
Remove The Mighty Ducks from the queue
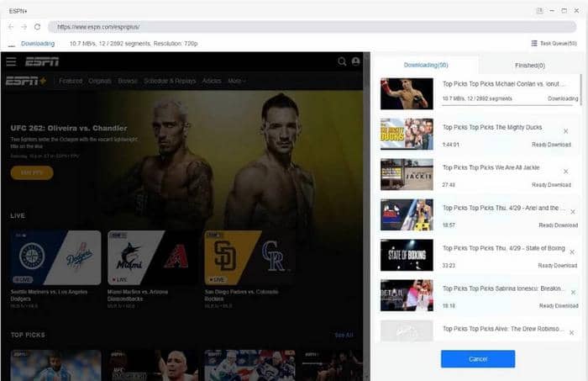pyautogui.click(x=565, y=131)
